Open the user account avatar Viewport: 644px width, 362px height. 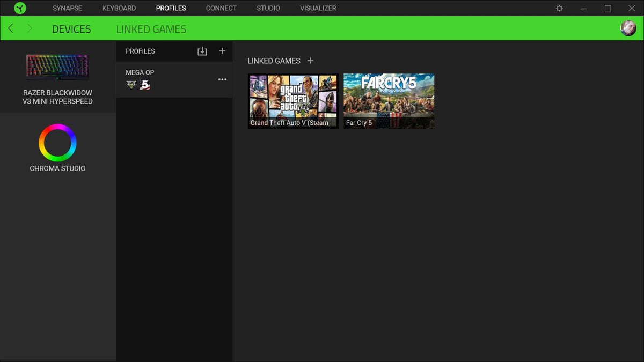[628, 28]
